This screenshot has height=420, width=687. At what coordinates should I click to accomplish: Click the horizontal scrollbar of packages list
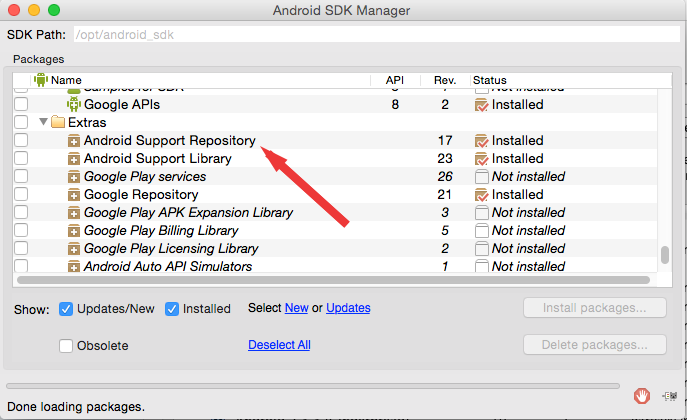pos(333,280)
